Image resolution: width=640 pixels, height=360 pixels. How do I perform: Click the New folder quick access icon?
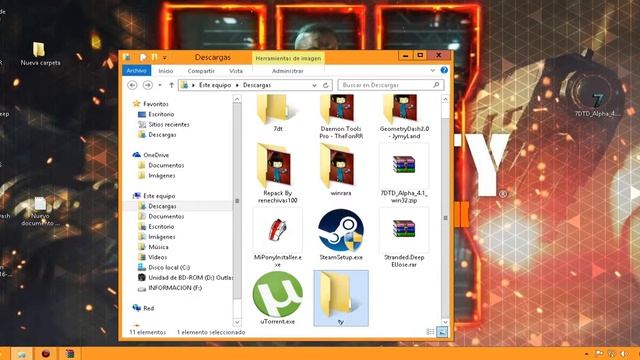coord(154,57)
